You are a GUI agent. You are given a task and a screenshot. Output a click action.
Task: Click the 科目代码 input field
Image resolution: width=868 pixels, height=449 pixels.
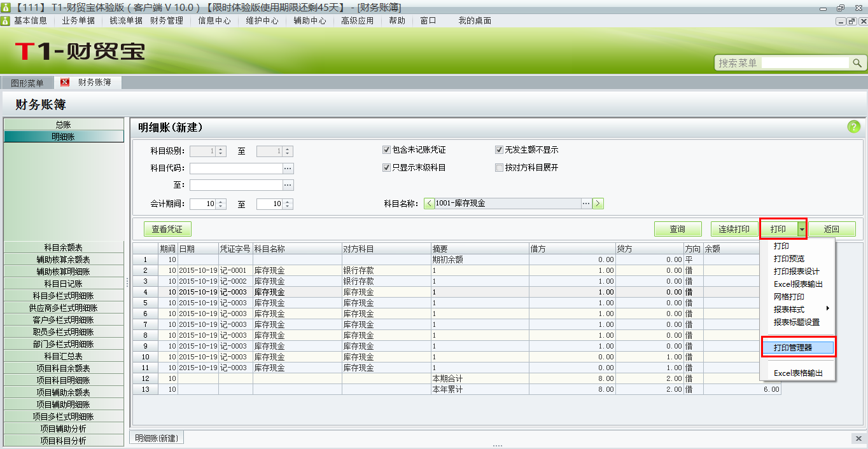pos(236,169)
